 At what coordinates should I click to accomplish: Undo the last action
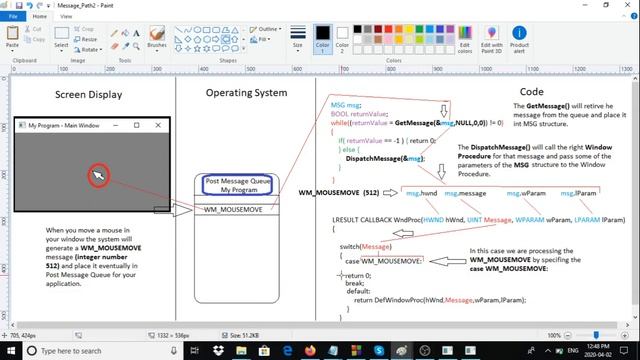29,5
